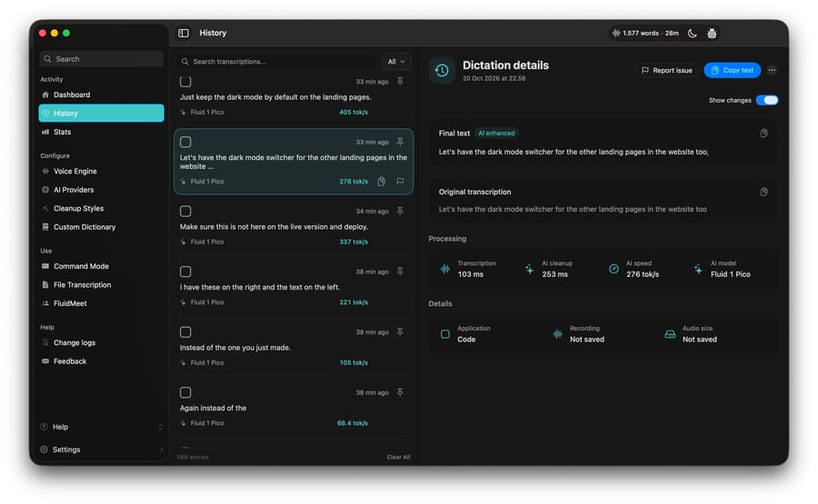Check the box for 'Make sure this is not here' entry
Image resolution: width=818 pixels, height=504 pixels.
(185, 211)
